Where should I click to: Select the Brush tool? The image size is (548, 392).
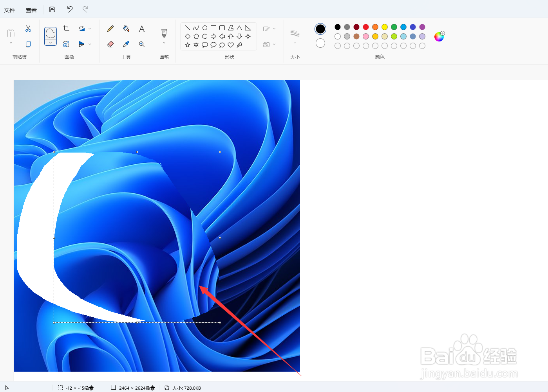pyautogui.click(x=164, y=33)
